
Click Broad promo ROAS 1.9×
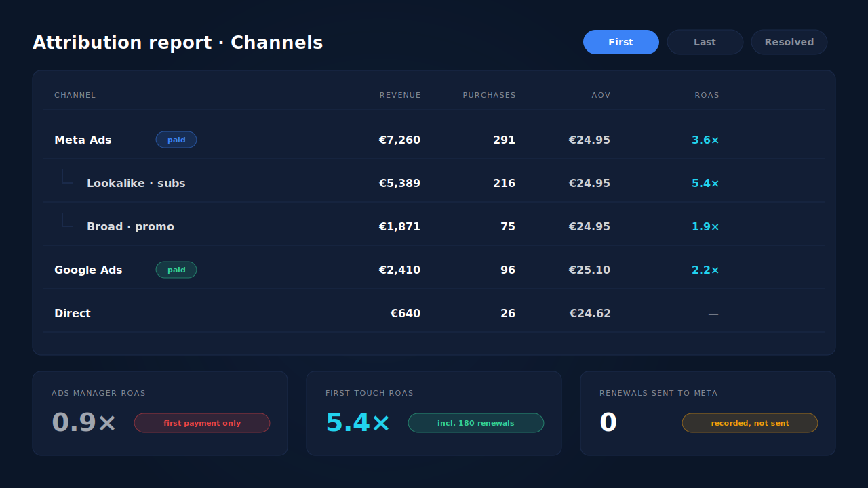click(705, 226)
